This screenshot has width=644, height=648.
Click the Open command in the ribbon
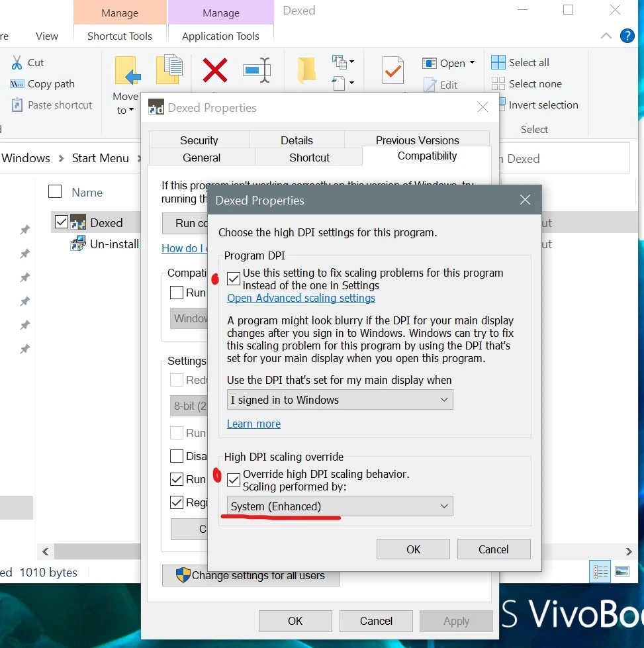pos(444,64)
